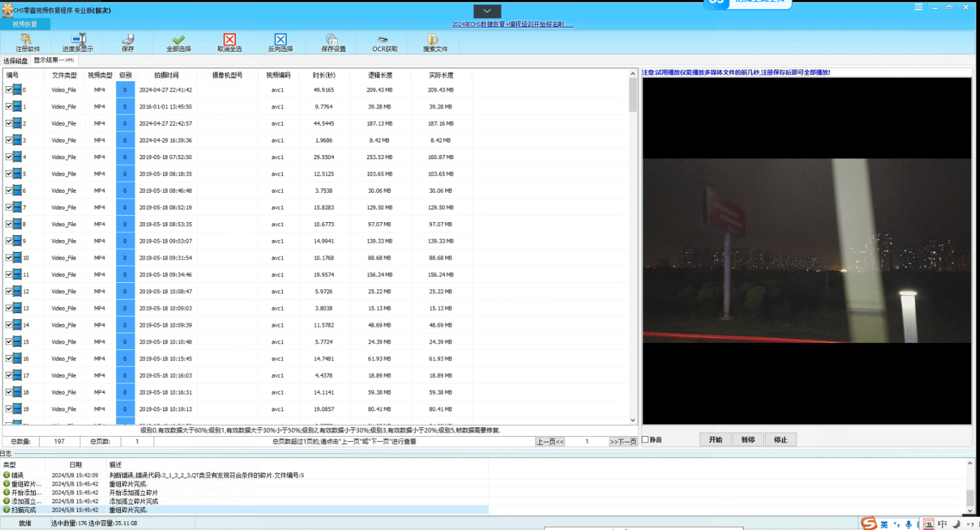Uncheck the checkbox for row 0
Image resolution: width=980 pixels, height=530 pixels.
click(9, 90)
